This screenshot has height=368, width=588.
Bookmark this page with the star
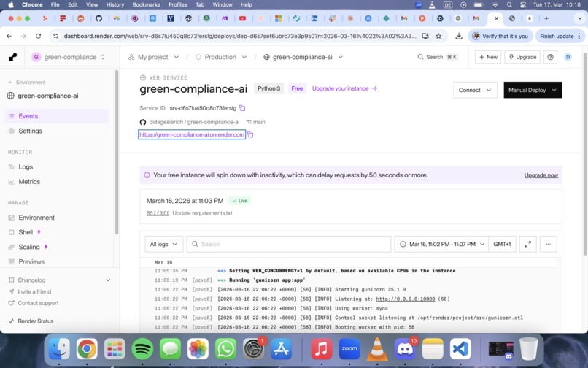tap(438, 36)
